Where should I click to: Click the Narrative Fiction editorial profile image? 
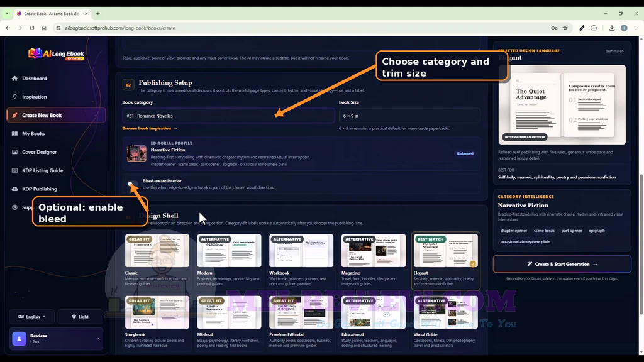point(136,153)
